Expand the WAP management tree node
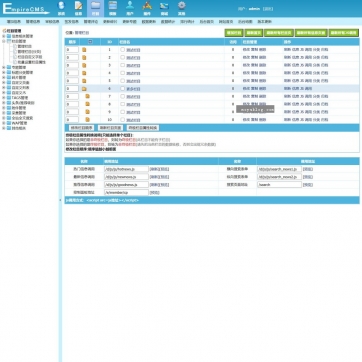Viewport: 362px width, 362px height. click(4, 123)
